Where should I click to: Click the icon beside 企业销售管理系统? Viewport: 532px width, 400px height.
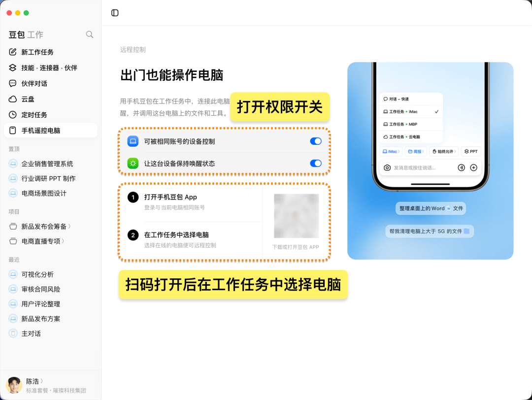(x=13, y=164)
